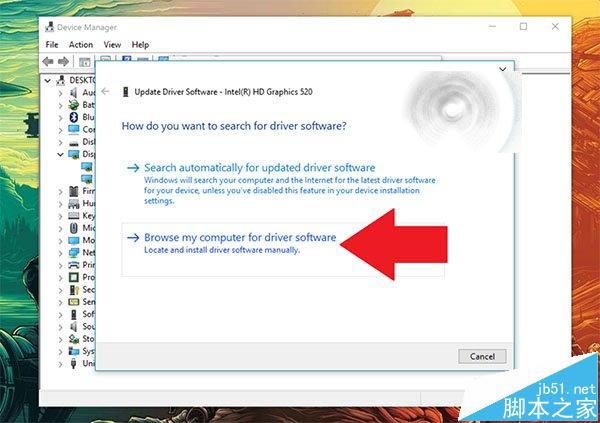Screen dimensions: 600x423
Task: Click the Keyboards icon in tree
Action: click(x=73, y=216)
